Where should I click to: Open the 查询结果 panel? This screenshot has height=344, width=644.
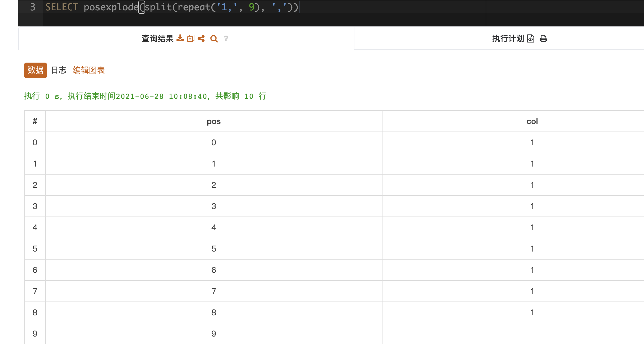tap(157, 38)
